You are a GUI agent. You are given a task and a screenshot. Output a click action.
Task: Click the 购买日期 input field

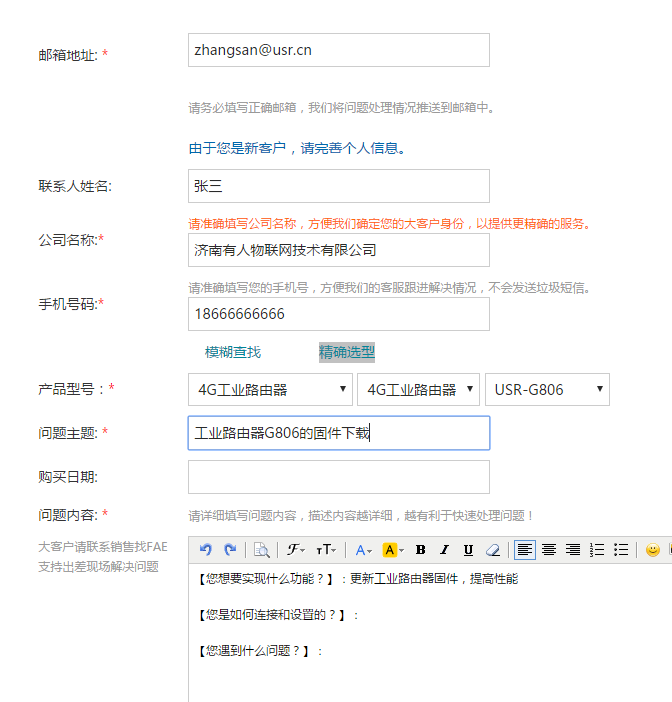(x=338, y=477)
